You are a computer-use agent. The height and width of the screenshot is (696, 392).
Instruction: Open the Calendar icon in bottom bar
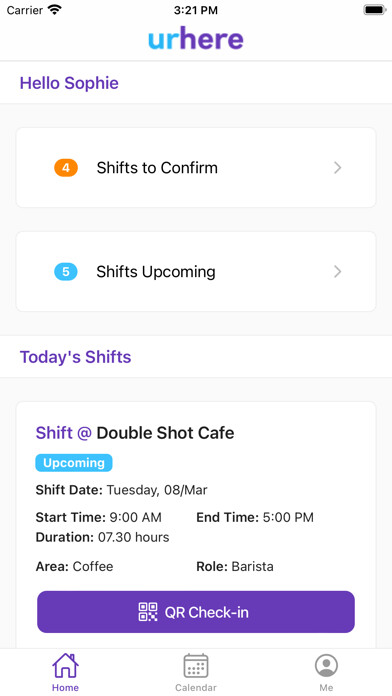(196, 665)
